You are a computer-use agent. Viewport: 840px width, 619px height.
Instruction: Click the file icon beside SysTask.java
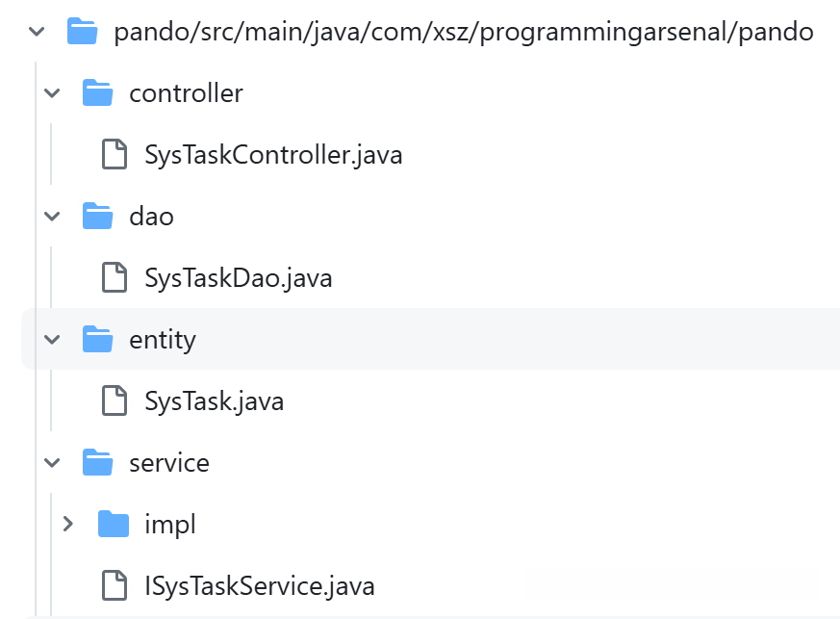pos(115,400)
